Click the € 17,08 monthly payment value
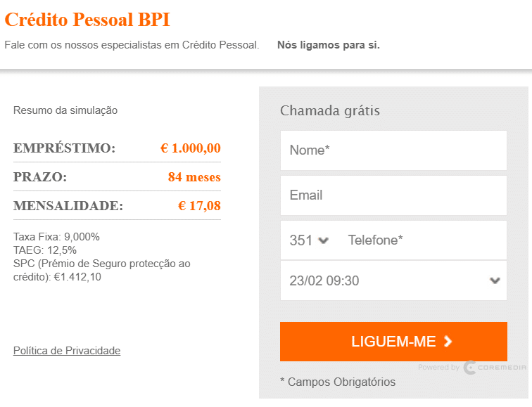This screenshot has width=532, height=407. point(199,206)
